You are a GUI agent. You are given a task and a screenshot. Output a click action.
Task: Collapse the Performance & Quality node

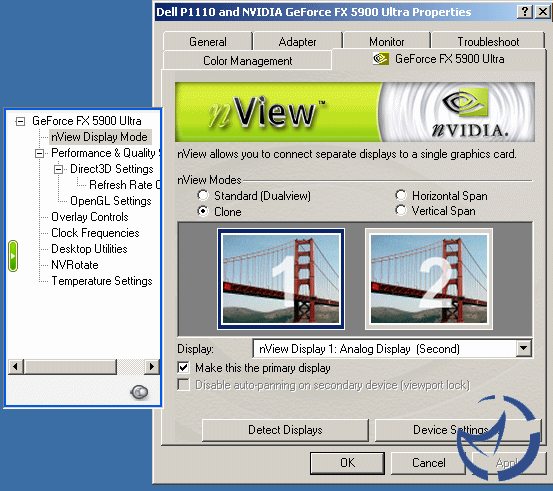click(x=40, y=153)
